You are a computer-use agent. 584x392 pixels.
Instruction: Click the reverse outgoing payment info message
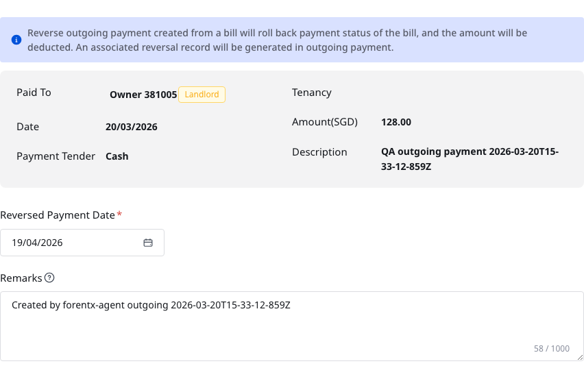click(x=277, y=40)
